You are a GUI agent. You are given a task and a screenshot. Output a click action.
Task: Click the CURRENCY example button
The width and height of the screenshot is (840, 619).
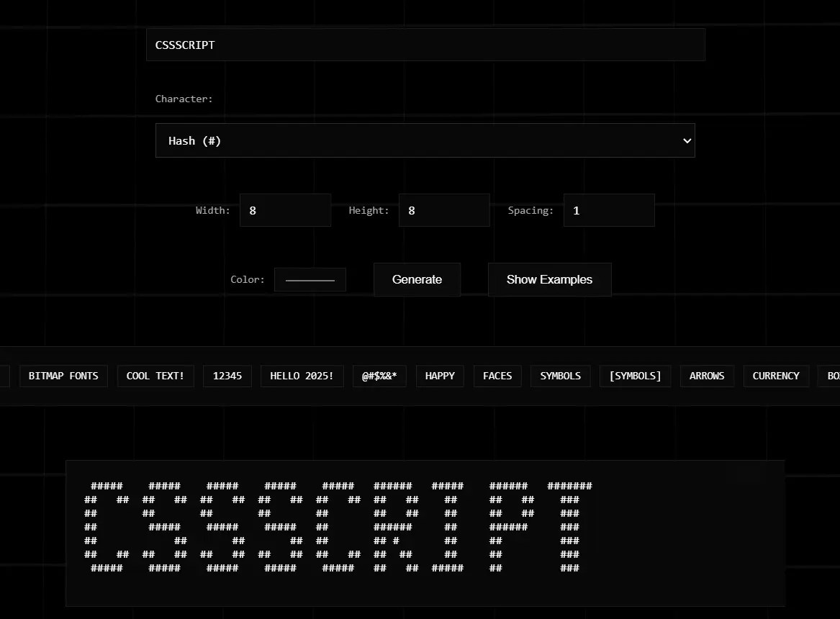point(776,375)
